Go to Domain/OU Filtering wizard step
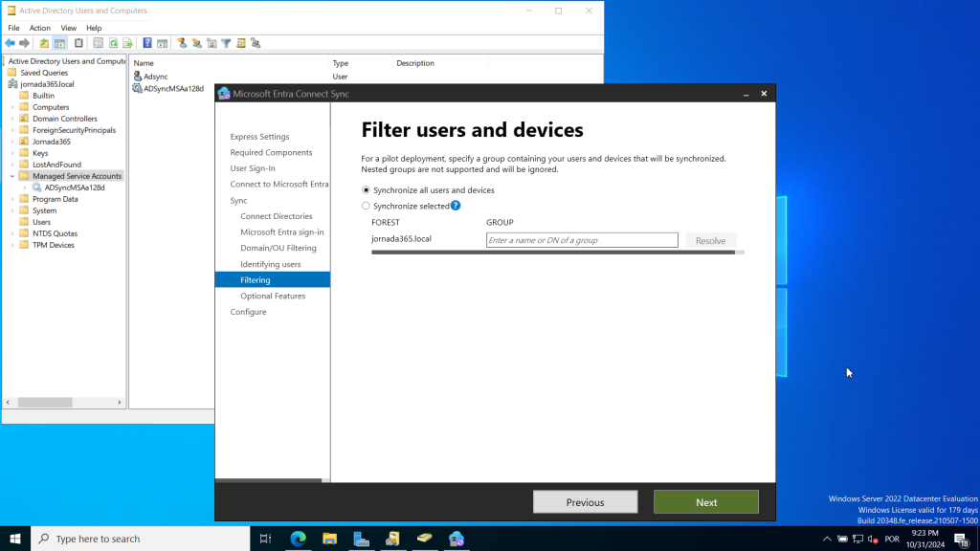The image size is (980, 551). (278, 248)
